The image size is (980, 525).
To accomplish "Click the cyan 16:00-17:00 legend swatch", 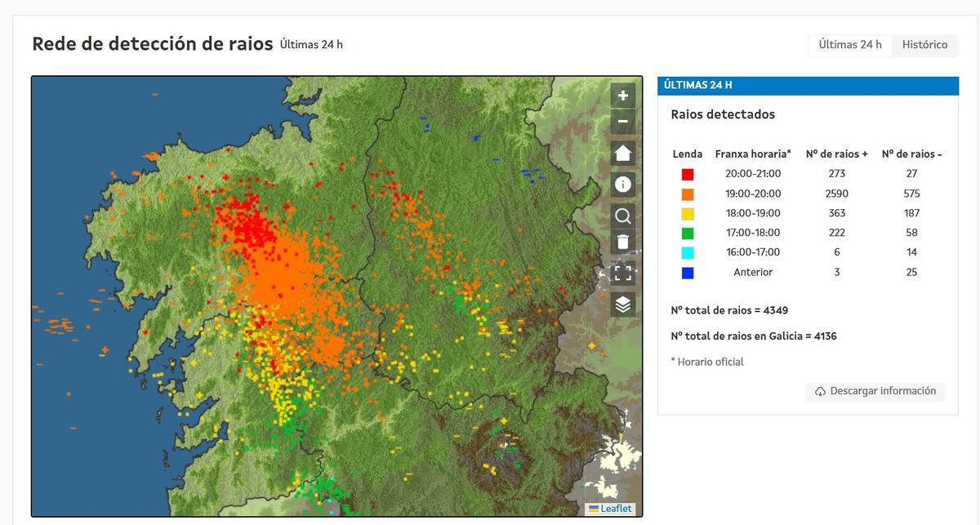I will tap(688, 253).
